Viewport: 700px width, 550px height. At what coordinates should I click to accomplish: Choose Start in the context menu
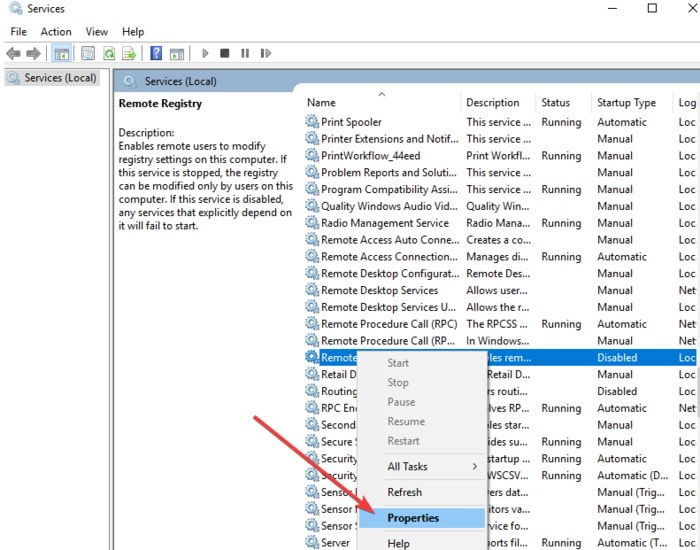click(x=422, y=363)
